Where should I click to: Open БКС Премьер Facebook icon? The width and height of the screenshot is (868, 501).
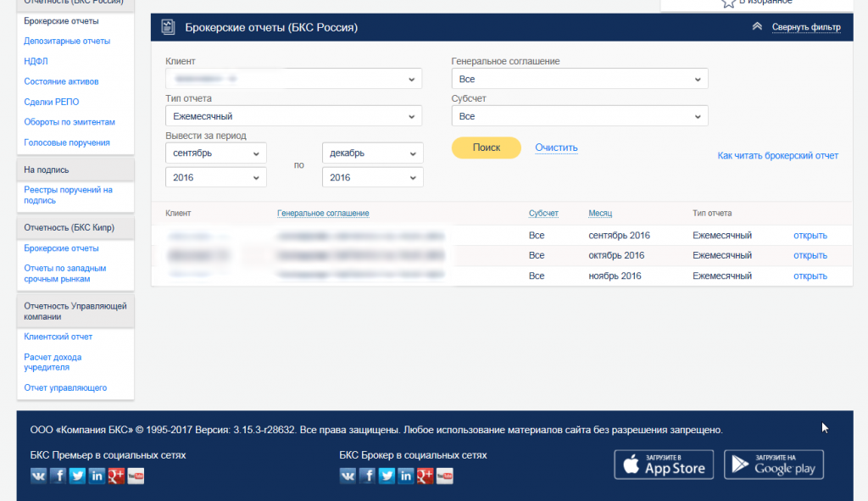pos(58,476)
